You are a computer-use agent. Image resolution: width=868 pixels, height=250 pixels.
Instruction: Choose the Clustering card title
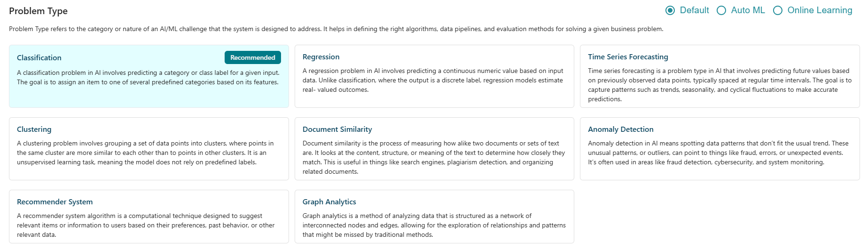[x=34, y=129]
